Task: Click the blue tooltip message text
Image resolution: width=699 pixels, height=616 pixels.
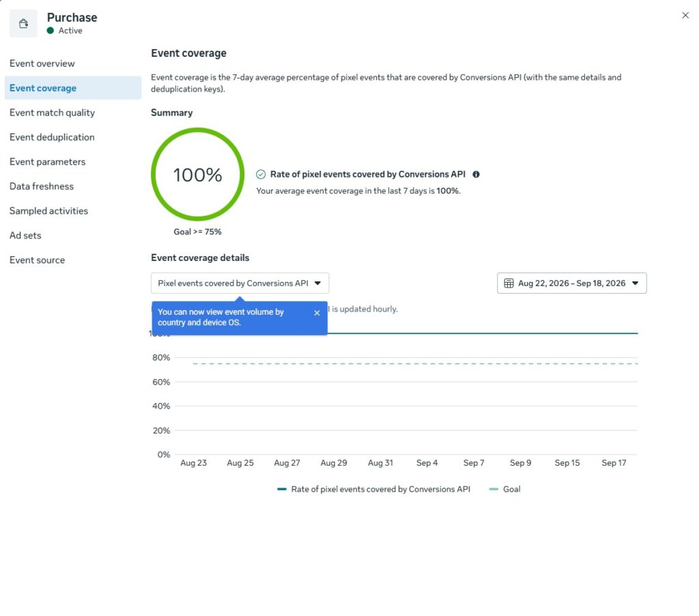Action: (220, 317)
